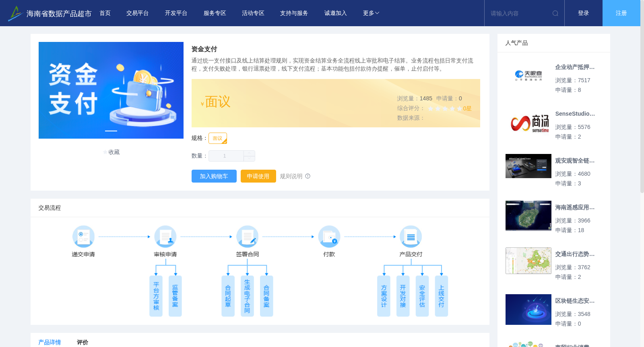Click the 产品交付 step icon
This screenshot has height=347, width=644.
[x=411, y=237]
